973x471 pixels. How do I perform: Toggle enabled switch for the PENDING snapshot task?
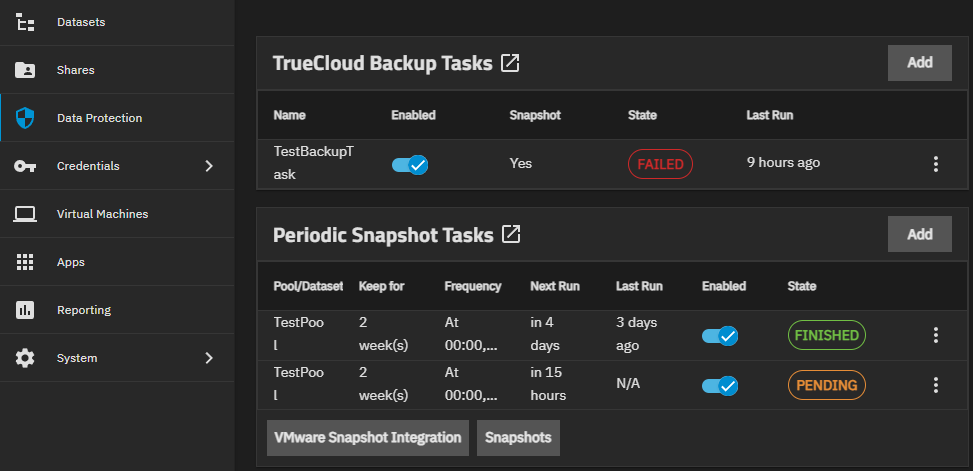[720, 385]
